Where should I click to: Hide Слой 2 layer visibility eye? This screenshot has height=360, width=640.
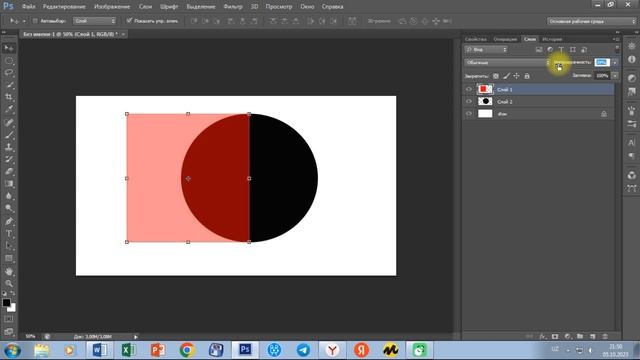[x=469, y=102]
